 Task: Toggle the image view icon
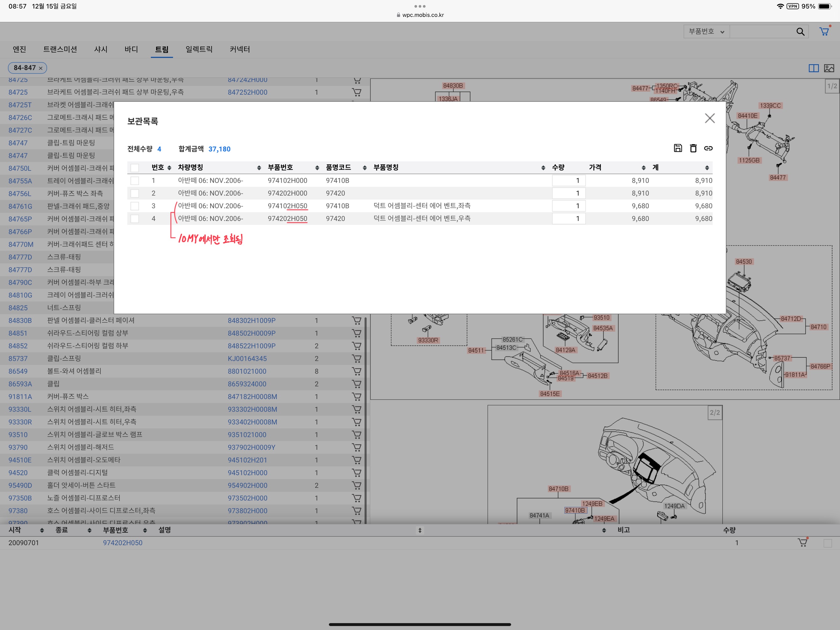(x=829, y=68)
